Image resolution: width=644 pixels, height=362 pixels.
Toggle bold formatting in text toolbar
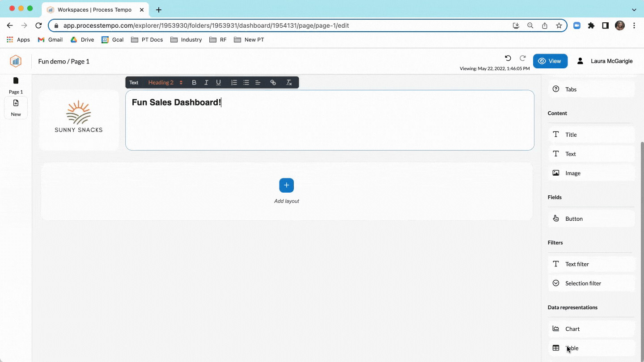pos(194,82)
